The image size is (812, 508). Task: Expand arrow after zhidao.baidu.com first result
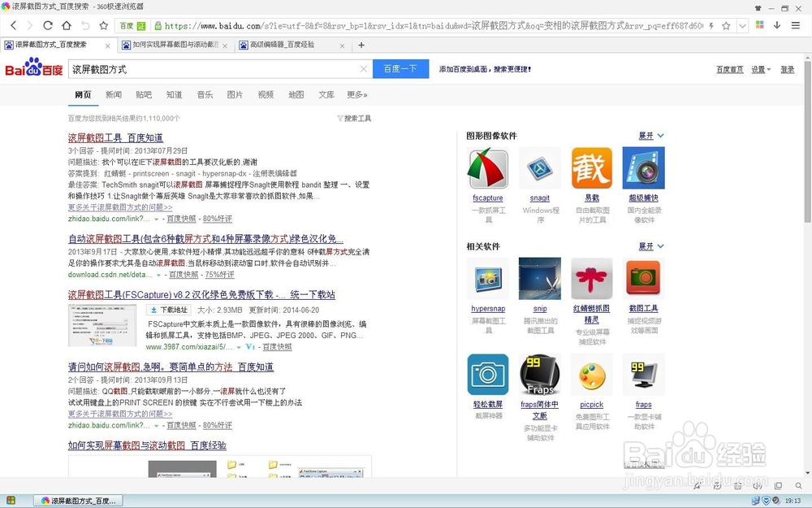(156, 219)
